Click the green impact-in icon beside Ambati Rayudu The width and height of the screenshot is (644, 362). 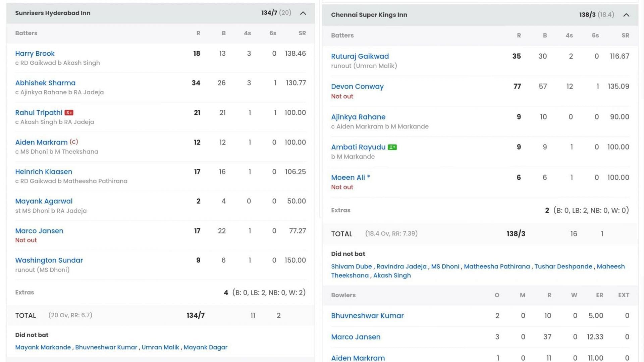pos(392,147)
